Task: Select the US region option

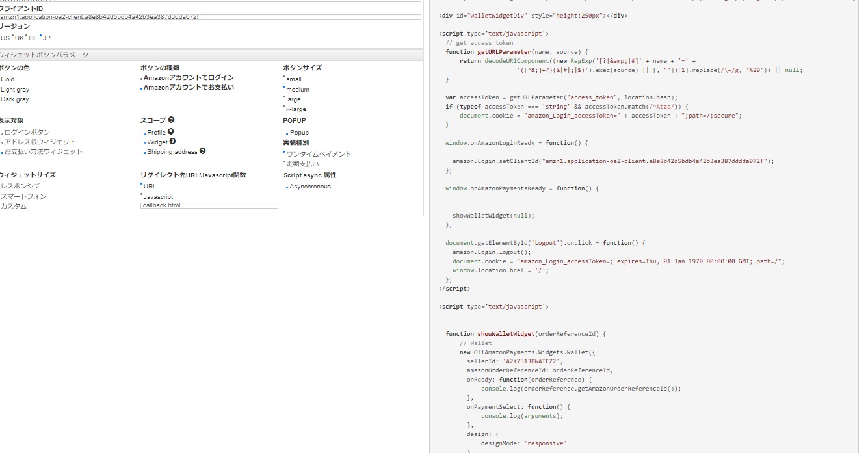Action: click(5, 38)
